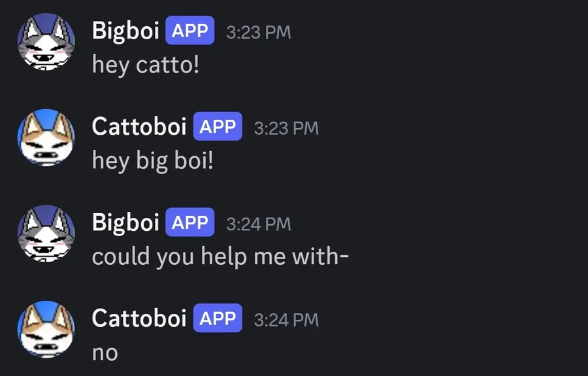Click Bigboi's avatar beside 'could you help me with-'
The height and width of the screenshot is (376, 588).
(46, 233)
